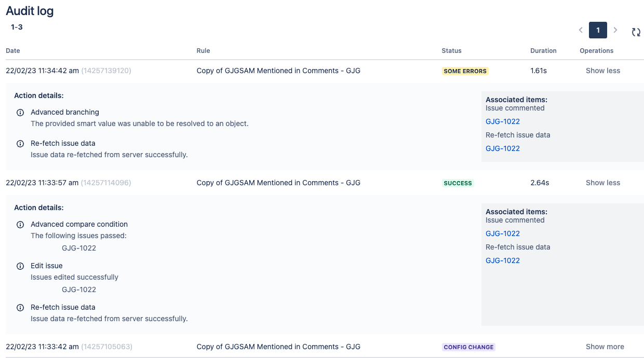Open GJG-1022 under Re-fetch issue data in first entry
The image size is (644, 358).
tap(502, 148)
